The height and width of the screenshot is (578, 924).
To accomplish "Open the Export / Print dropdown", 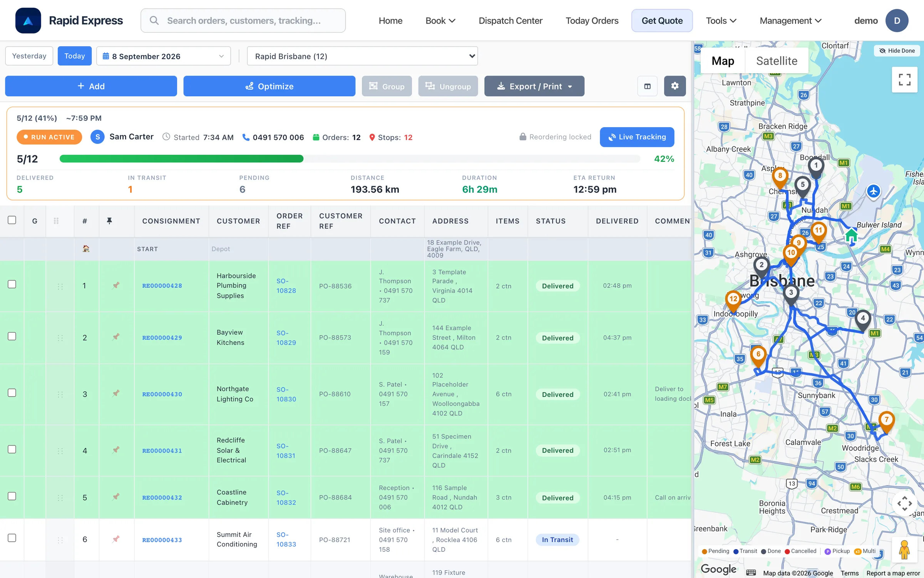I will point(534,86).
